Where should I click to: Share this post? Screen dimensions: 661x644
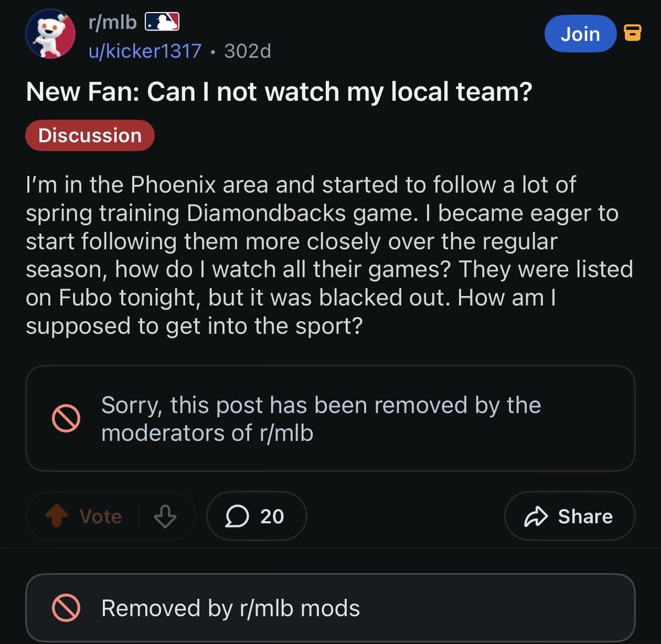point(569,516)
